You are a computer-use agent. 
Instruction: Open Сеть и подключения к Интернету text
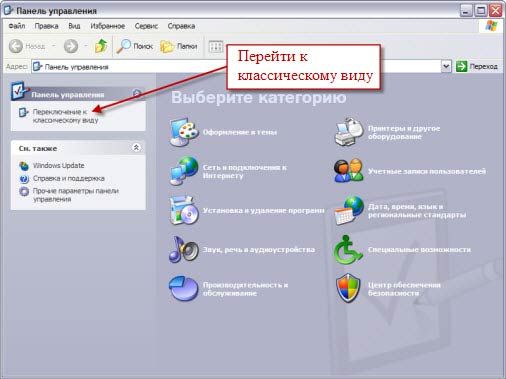pos(245,171)
